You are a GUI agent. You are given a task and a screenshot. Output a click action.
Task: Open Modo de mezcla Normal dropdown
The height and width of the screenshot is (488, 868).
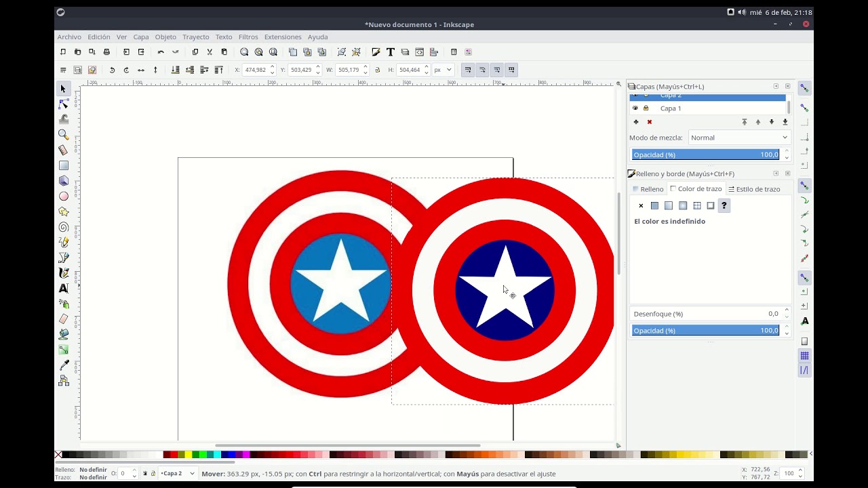pos(739,138)
